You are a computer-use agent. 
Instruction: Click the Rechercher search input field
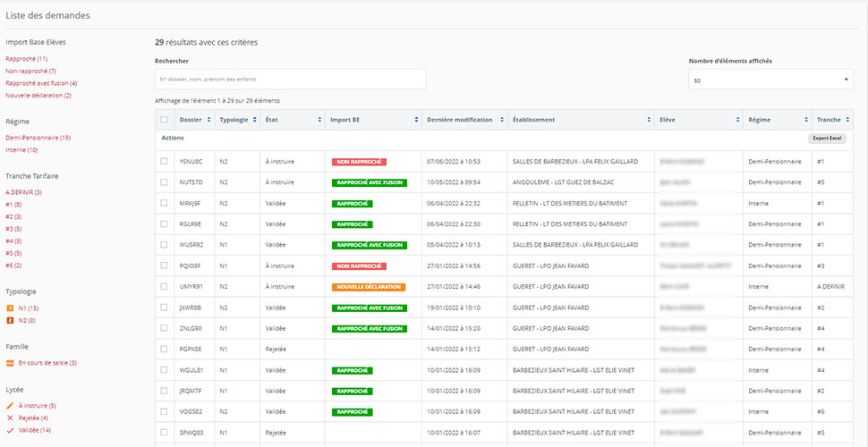pyautogui.click(x=290, y=80)
